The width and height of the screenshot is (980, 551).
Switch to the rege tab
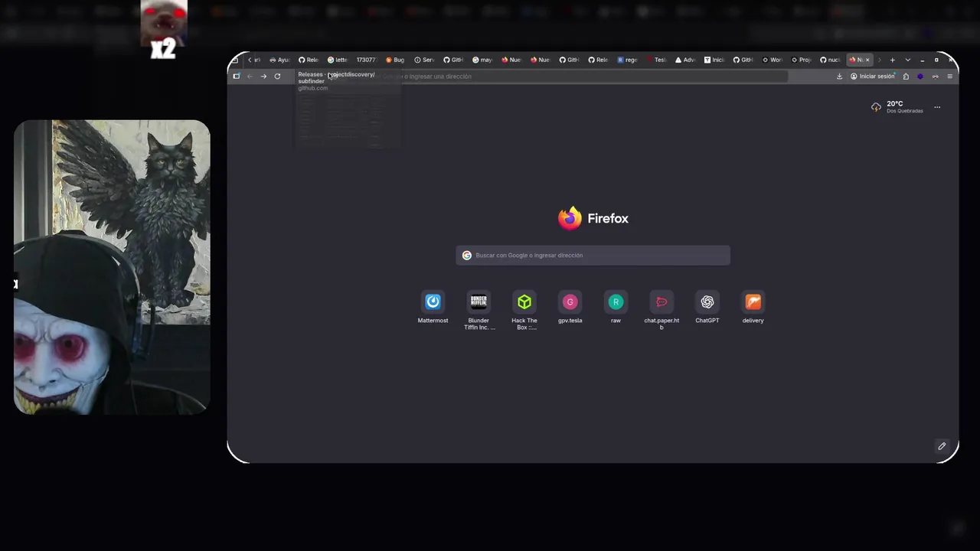point(627,60)
